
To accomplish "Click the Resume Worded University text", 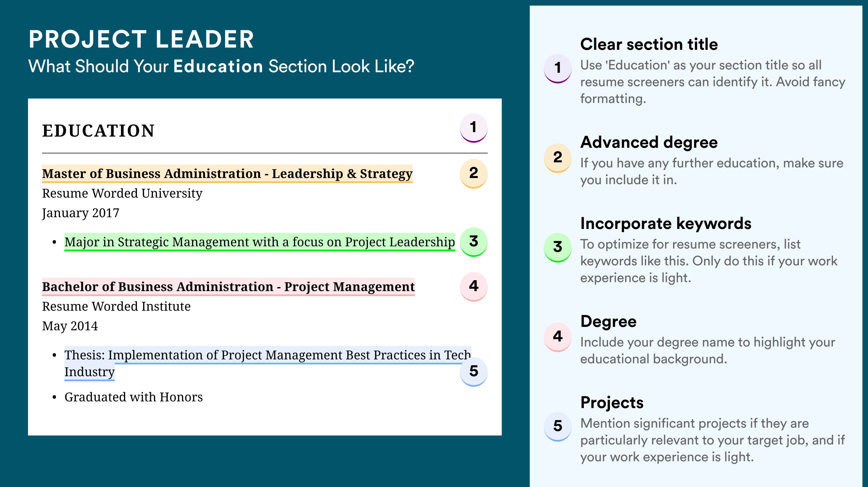I will point(122,194).
